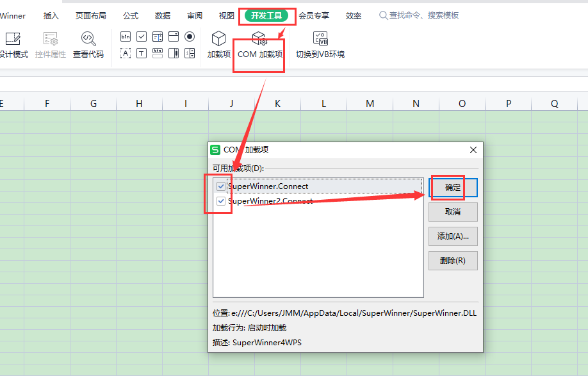Click 删除(R) button

(453, 260)
